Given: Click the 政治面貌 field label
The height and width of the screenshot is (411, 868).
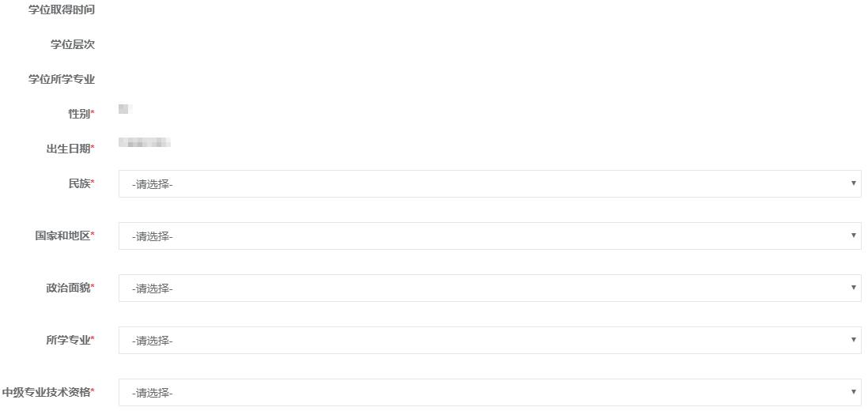Looking at the screenshot, I should tap(69, 288).
